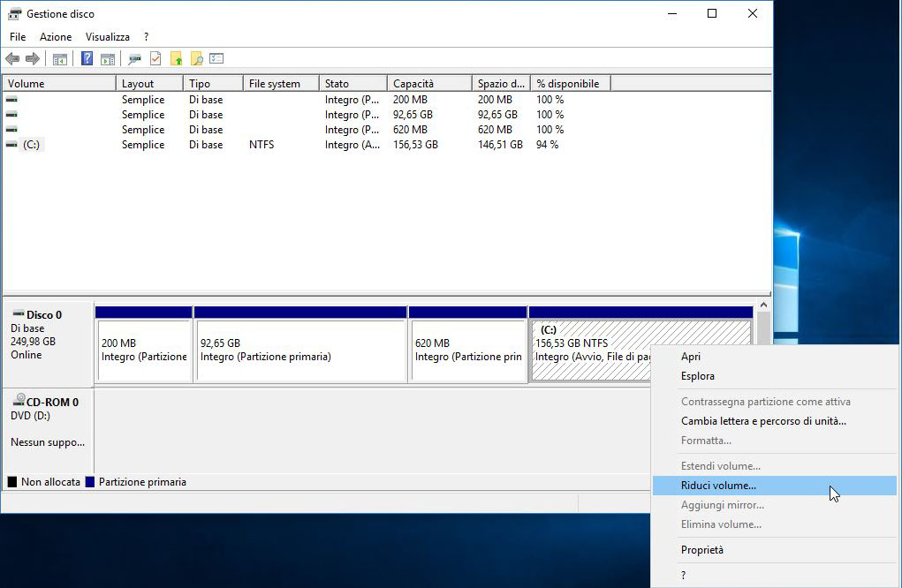Choose Esplora from the context menu
Viewport: 902px width, 588px height.
(x=774, y=376)
